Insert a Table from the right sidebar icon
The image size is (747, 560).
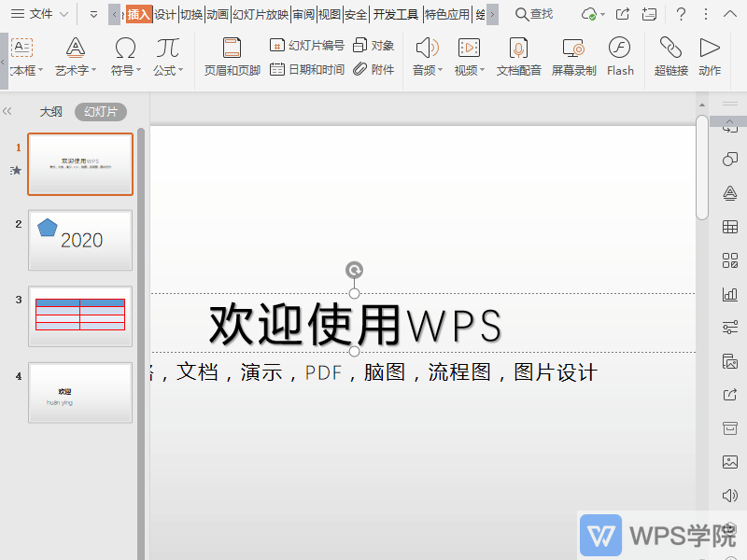pos(729,227)
